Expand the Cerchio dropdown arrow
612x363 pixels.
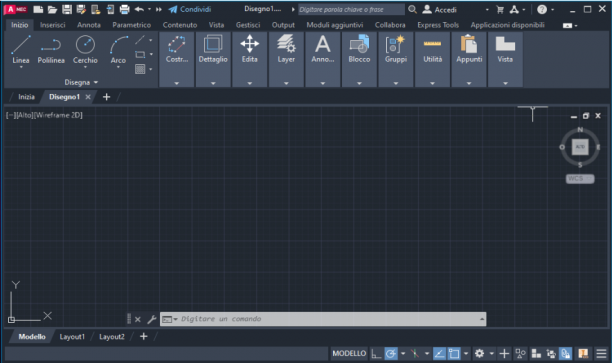point(85,68)
